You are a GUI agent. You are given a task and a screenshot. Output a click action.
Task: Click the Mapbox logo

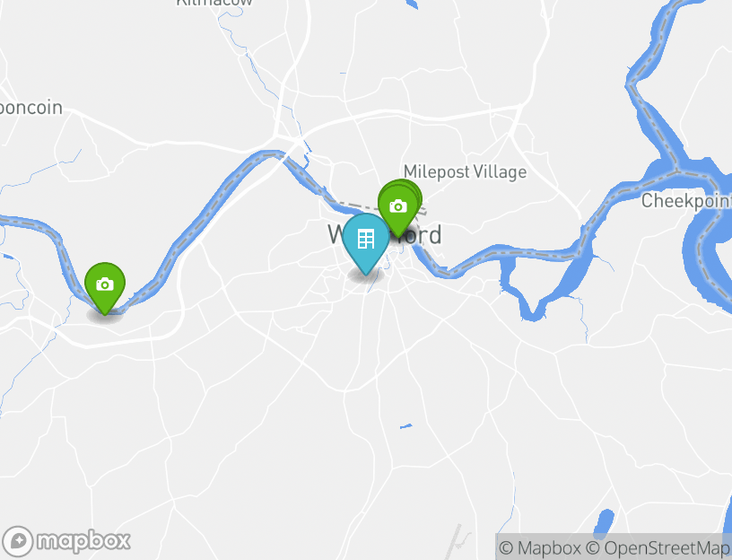point(68,540)
